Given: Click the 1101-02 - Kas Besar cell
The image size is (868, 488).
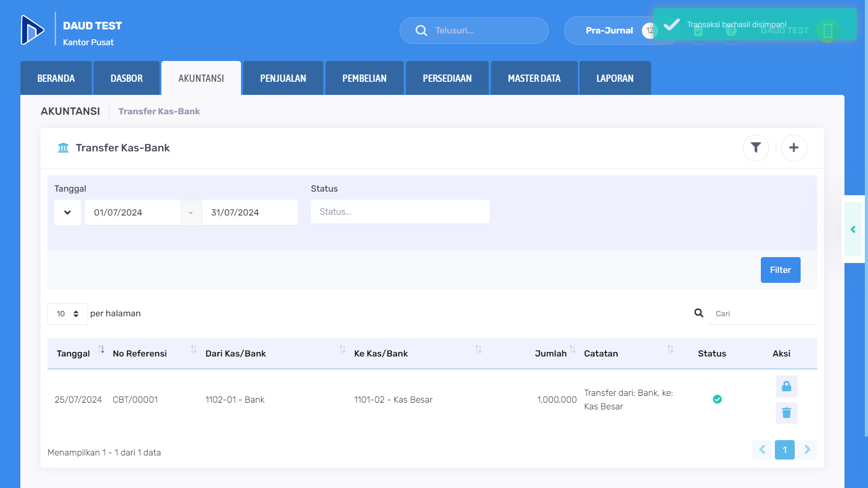Looking at the screenshot, I should [x=393, y=399].
